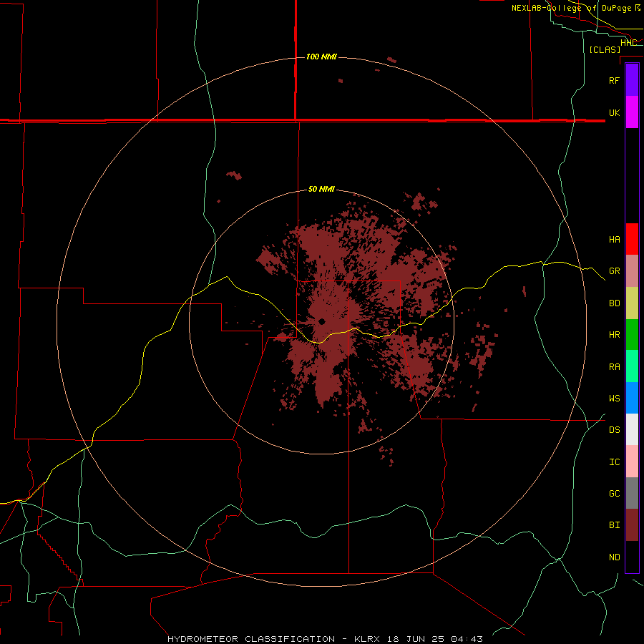The width and height of the screenshot is (644, 644).
Task: Click the GC gray legend swatch
Action: point(632,493)
